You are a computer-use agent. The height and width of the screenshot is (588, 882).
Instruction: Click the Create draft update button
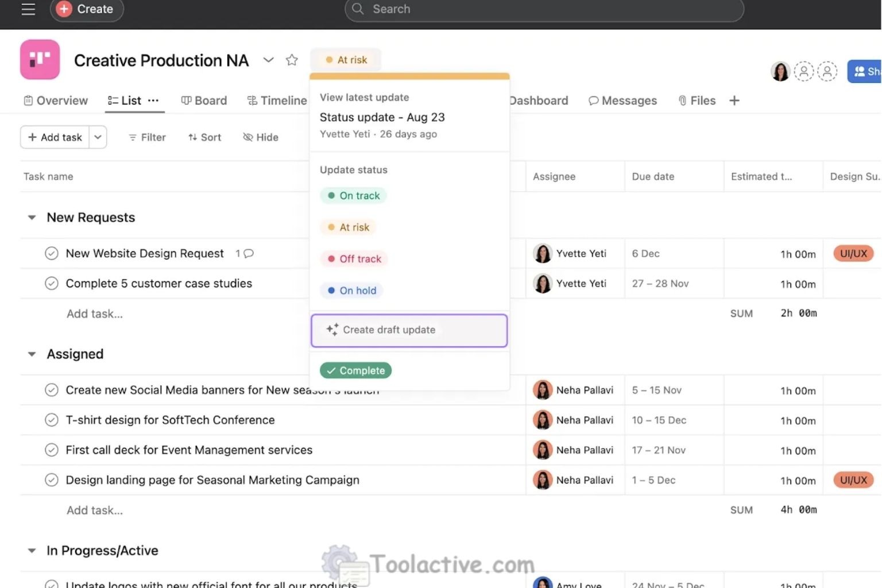409,330
